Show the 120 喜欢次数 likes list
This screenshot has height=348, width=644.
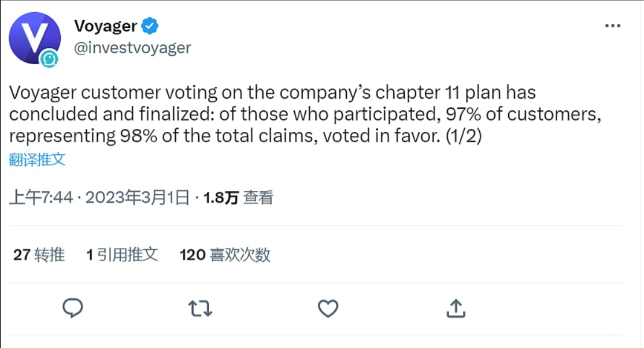tap(224, 254)
